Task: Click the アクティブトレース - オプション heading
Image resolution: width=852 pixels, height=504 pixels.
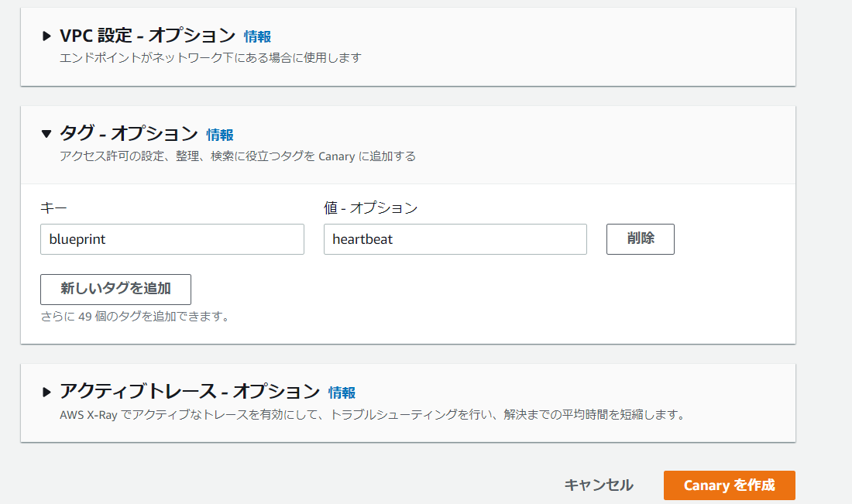Action: 190,392
